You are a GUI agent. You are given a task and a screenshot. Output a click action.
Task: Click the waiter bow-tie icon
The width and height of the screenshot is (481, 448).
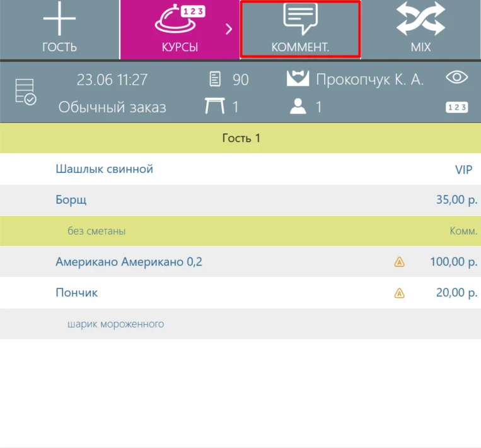pyautogui.click(x=298, y=78)
